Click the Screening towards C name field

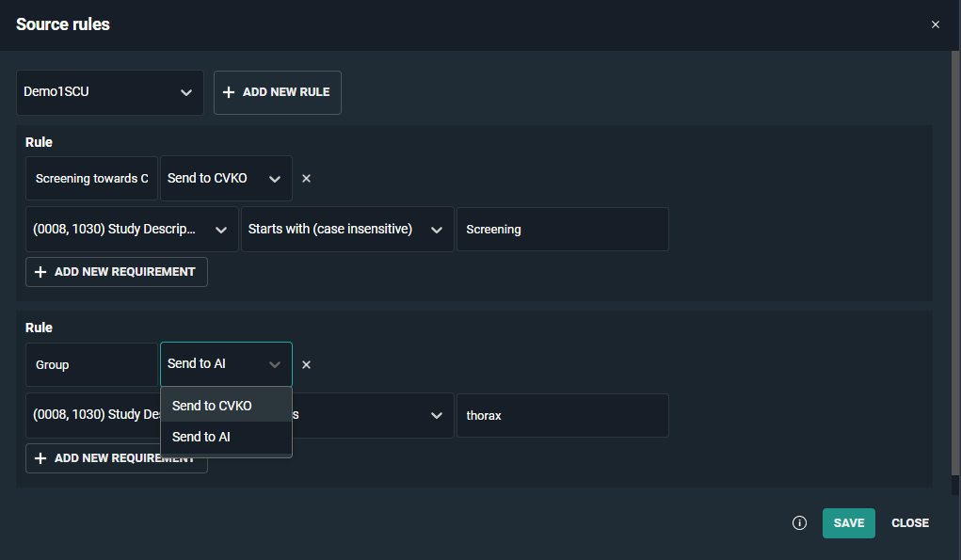tap(91, 179)
